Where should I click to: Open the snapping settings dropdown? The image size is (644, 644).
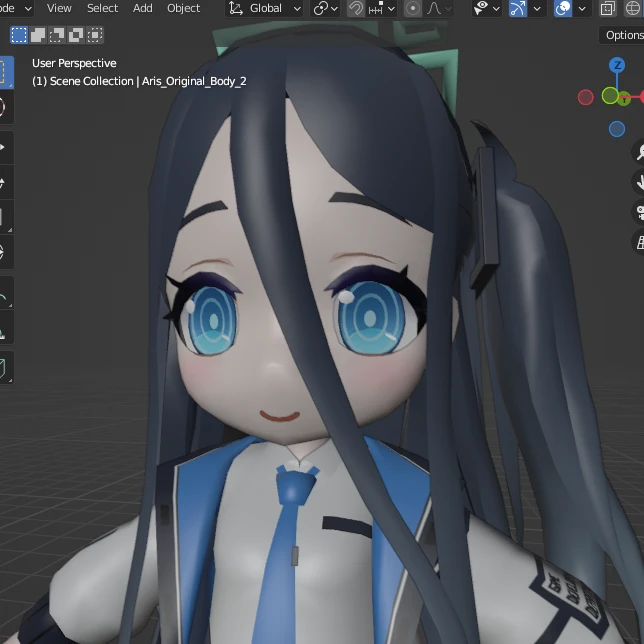coord(382,8)
